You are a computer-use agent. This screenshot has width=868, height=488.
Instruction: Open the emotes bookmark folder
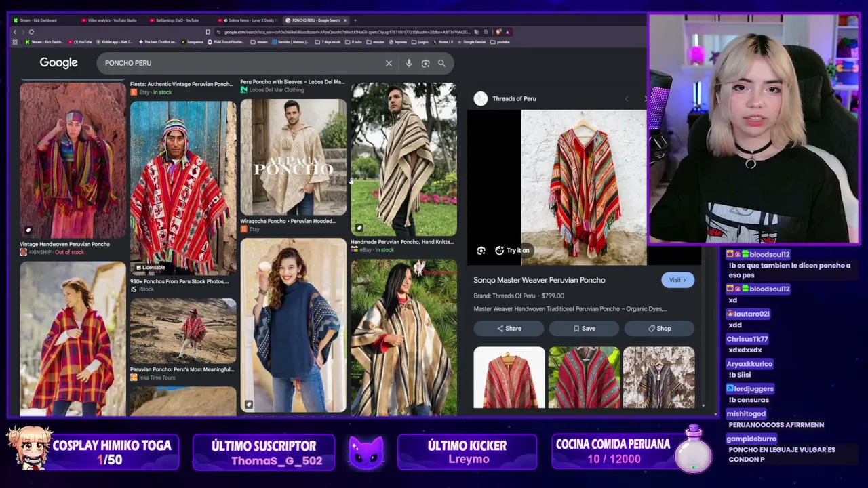[x=376, y=42]
